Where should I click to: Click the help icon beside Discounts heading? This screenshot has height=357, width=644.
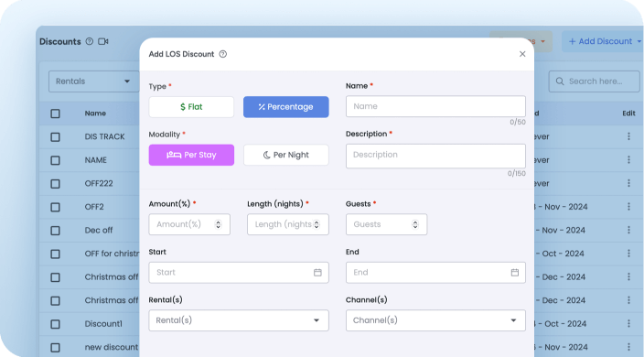pyautogui.click(x=89, y=41)
